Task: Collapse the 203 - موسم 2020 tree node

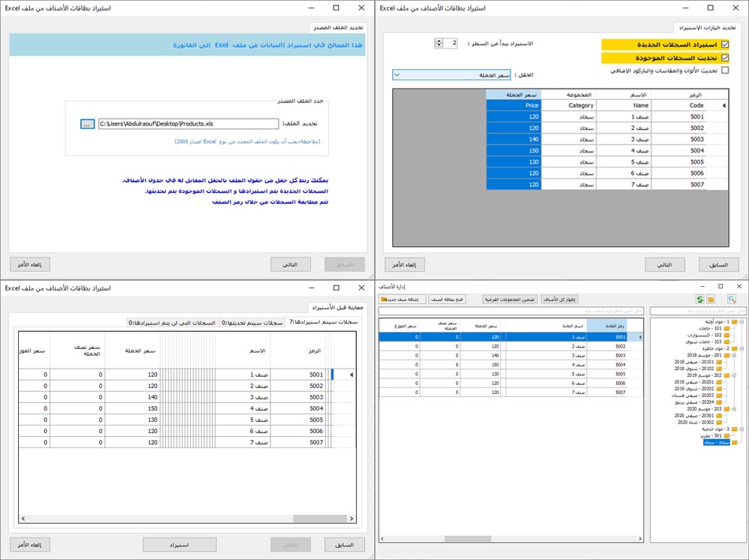Action: click(x=734, y=409)
